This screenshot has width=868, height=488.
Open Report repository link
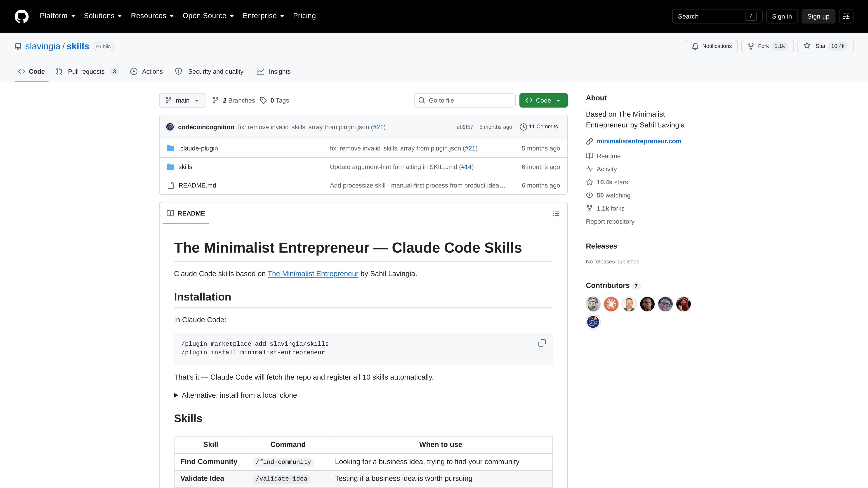(610, 222)
